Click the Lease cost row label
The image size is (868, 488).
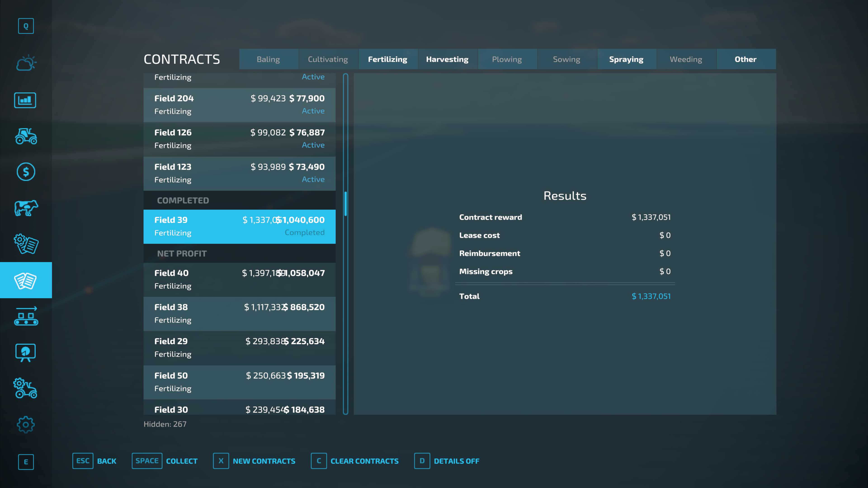(x=479, y=235)
